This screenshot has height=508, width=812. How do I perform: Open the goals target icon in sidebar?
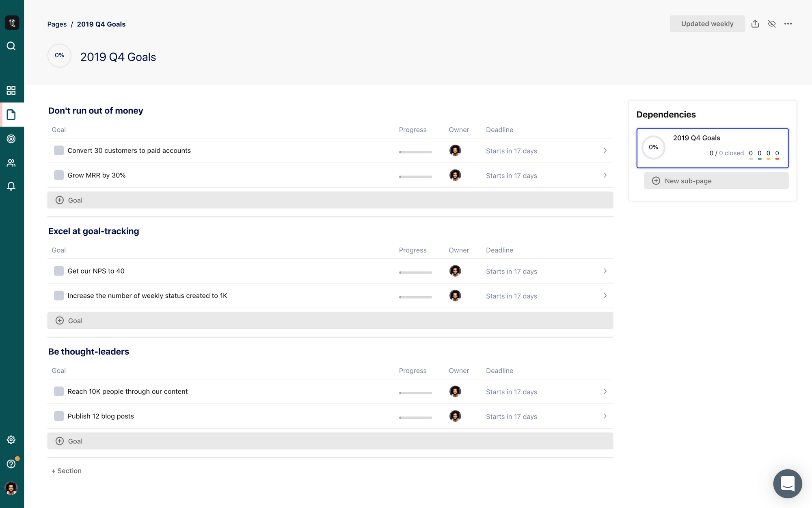pos(11,139)
